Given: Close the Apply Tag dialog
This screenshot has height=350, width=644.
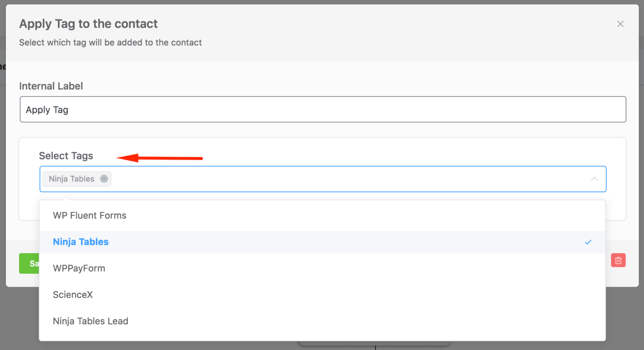Looking at the screenshot, I should pyautogui.click(x=620, y=24).
